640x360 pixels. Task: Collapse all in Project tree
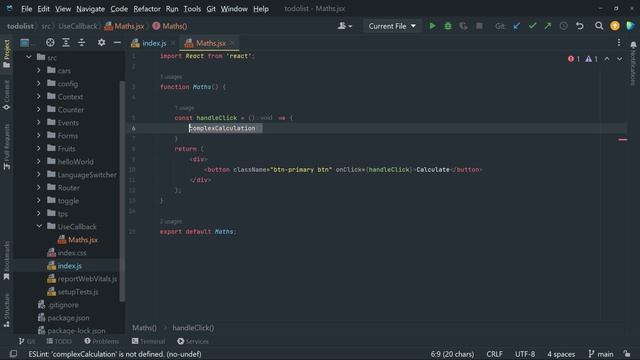point(82,42)
